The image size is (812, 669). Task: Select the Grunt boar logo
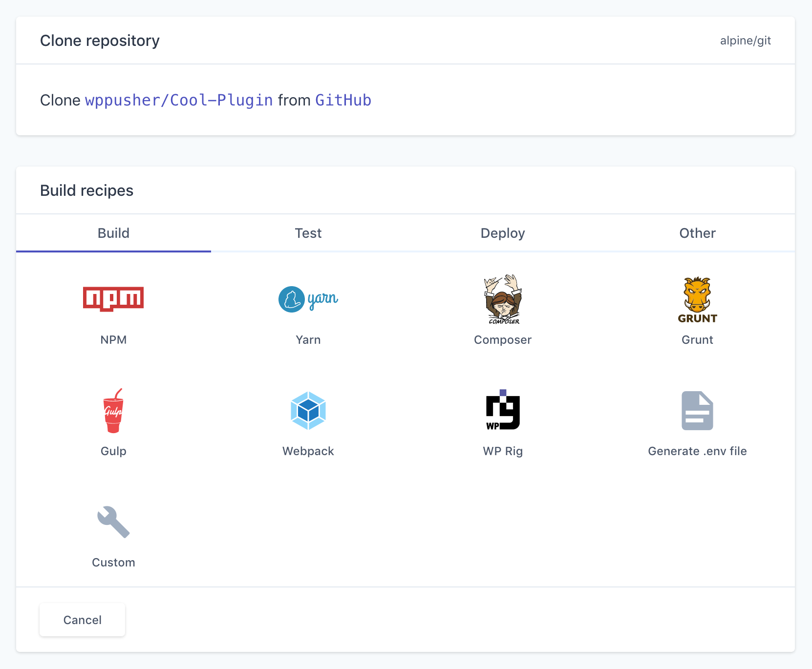(697, 300)
